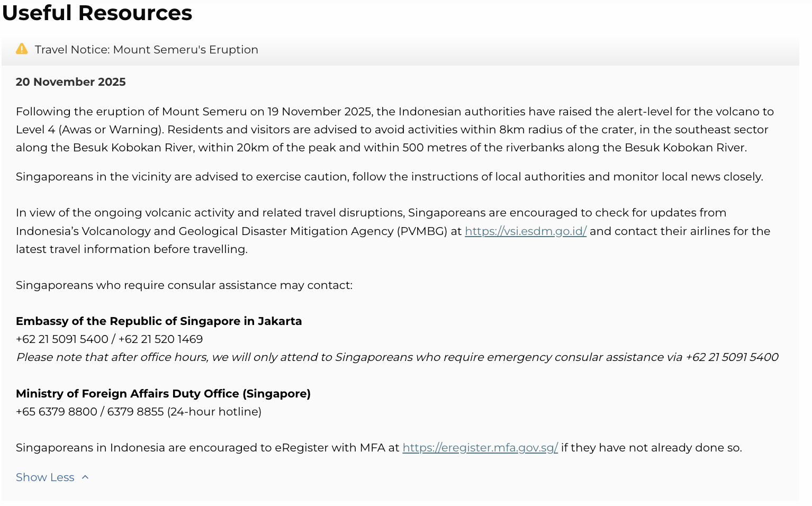Click the Travel Notice: Mount Semeru's Eruption title
This screenshot has width=812, height=506.
click(146, 50)
